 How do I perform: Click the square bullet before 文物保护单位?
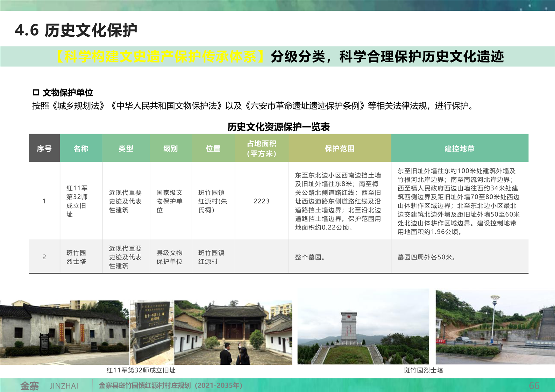36,93
